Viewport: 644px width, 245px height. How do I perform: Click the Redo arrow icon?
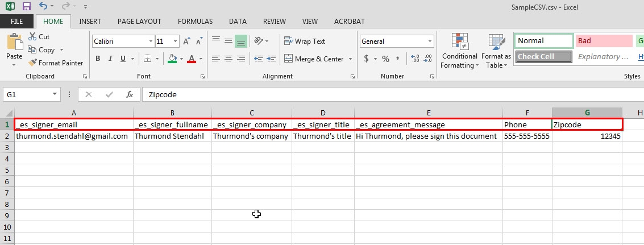click(65, 6)
